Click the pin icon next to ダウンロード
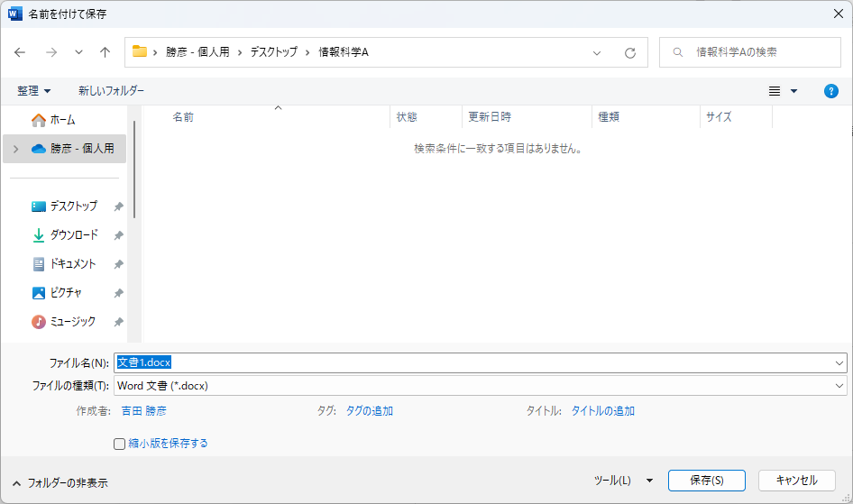The image size is (853, 504). (x=119, y=235)
